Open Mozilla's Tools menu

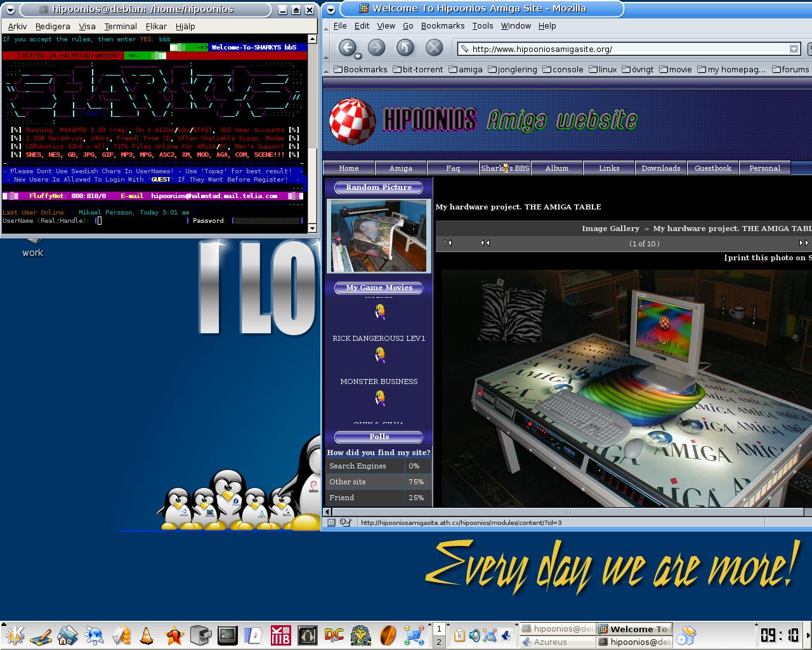[x=482, y=25]
